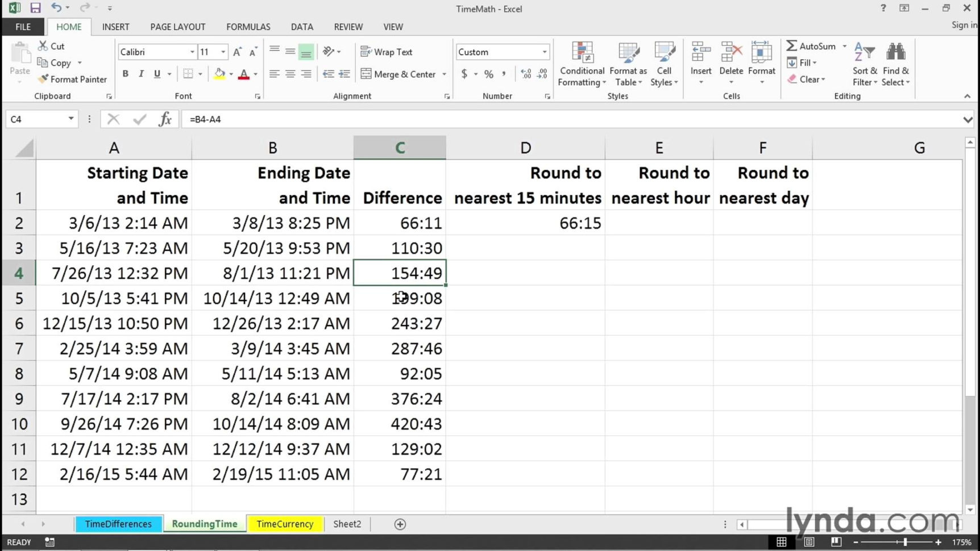Viewport: 980px width, 551px height.
Task: Select the Format Painter tool
Action: pyautogui.click(x=72, y=79)
